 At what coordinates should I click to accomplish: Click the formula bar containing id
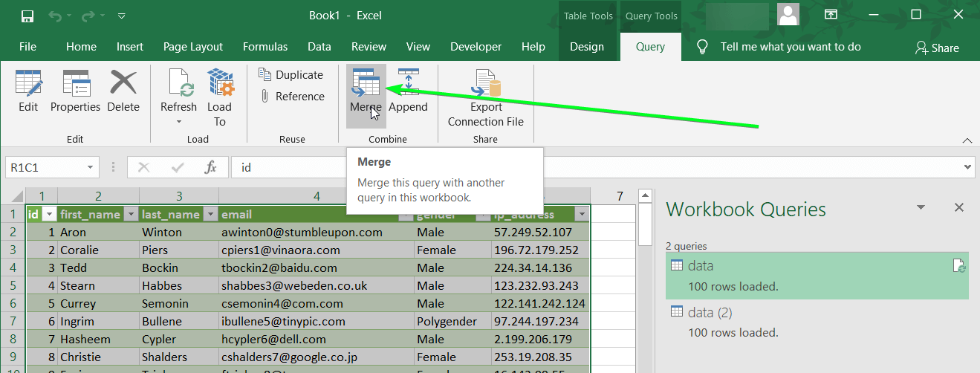(597, 168)
